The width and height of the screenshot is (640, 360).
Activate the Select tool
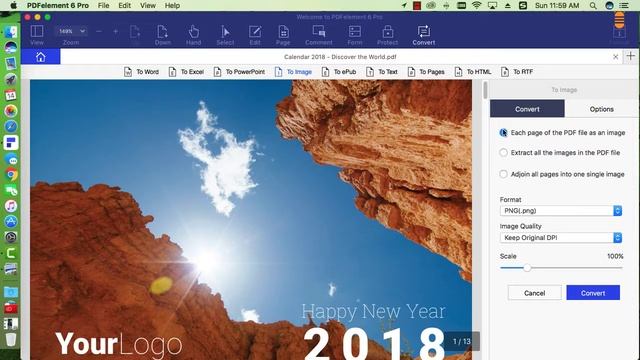click(225, 35)
